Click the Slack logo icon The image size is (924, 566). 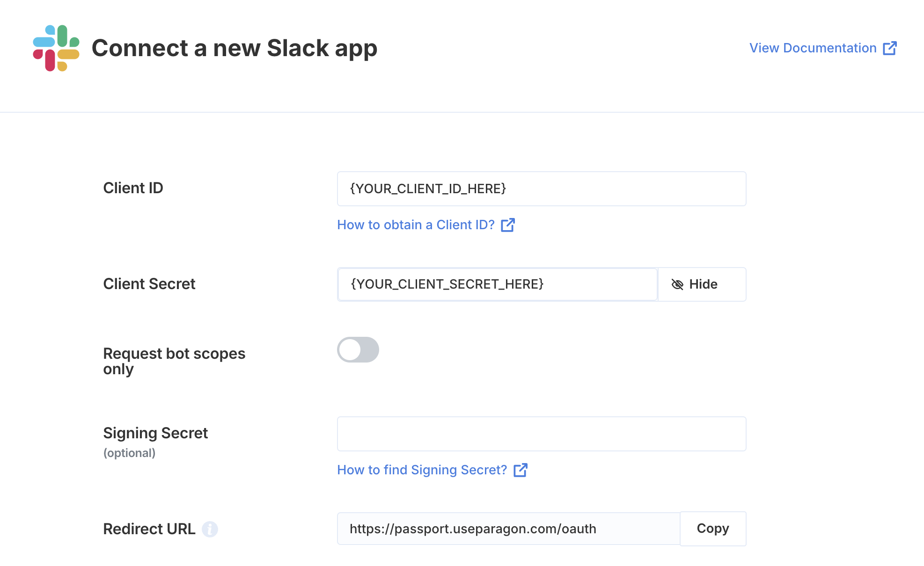pyautogui.click(x=56, y=48)
